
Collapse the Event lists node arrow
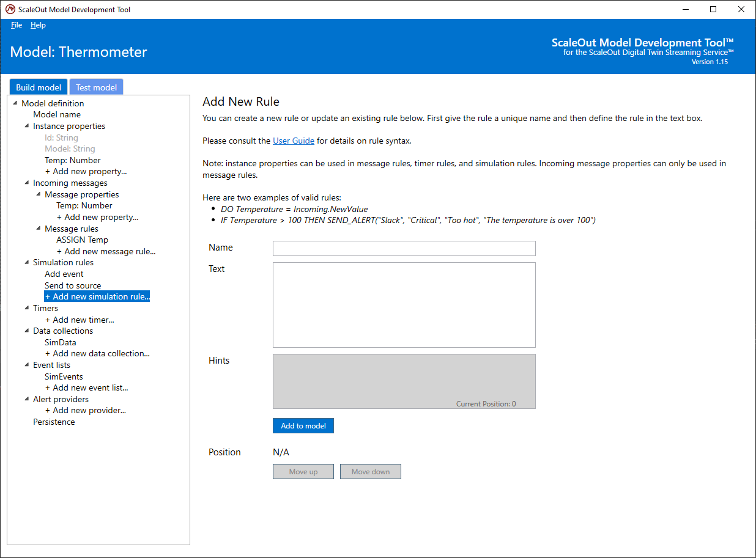point(26,365)
